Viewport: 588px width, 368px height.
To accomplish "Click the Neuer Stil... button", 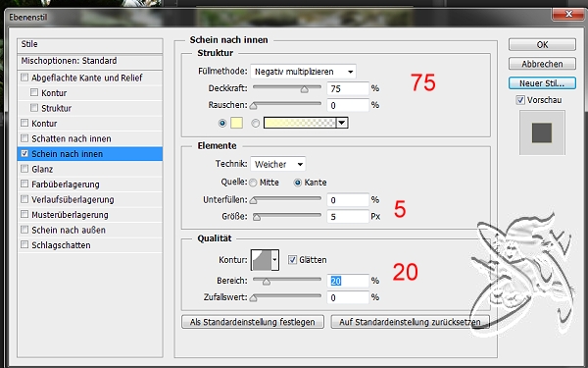I will pos(542,83).
